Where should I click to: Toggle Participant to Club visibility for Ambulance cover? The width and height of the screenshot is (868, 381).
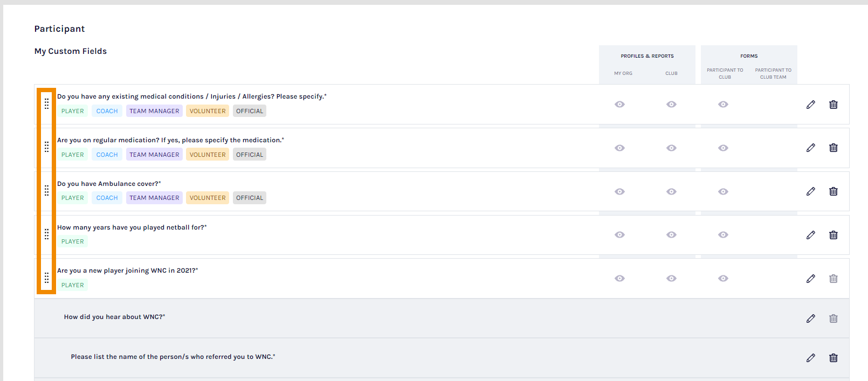pos(723,191)
